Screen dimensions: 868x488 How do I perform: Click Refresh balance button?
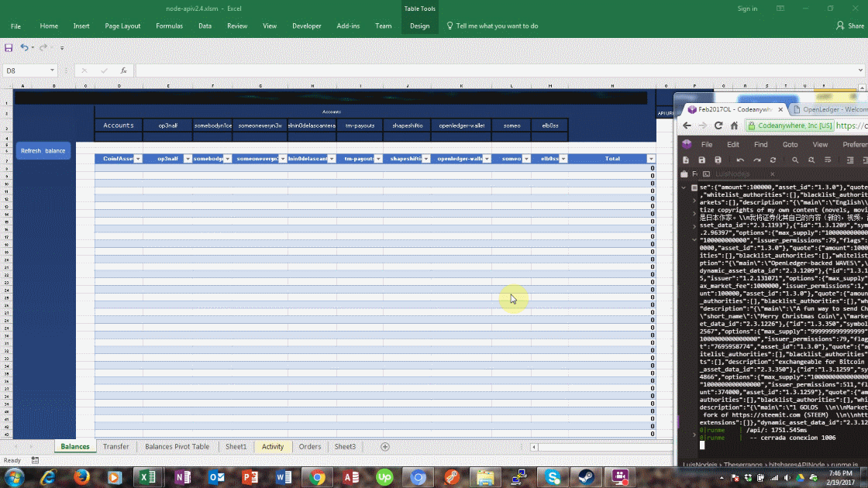click(x=43, y=150)
